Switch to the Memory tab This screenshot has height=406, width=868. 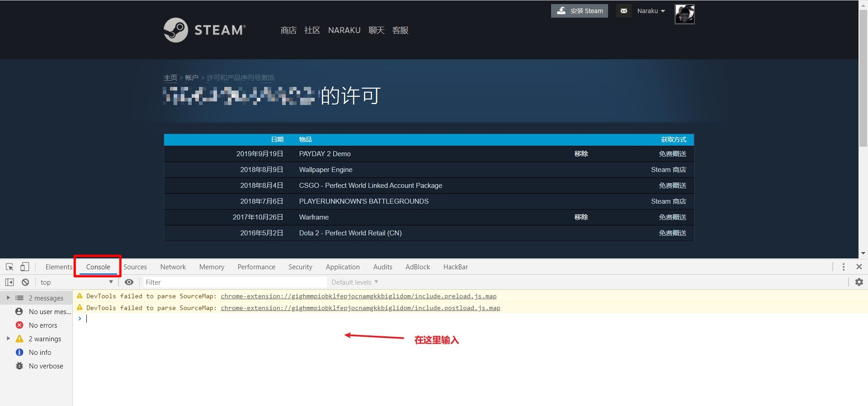212,267
